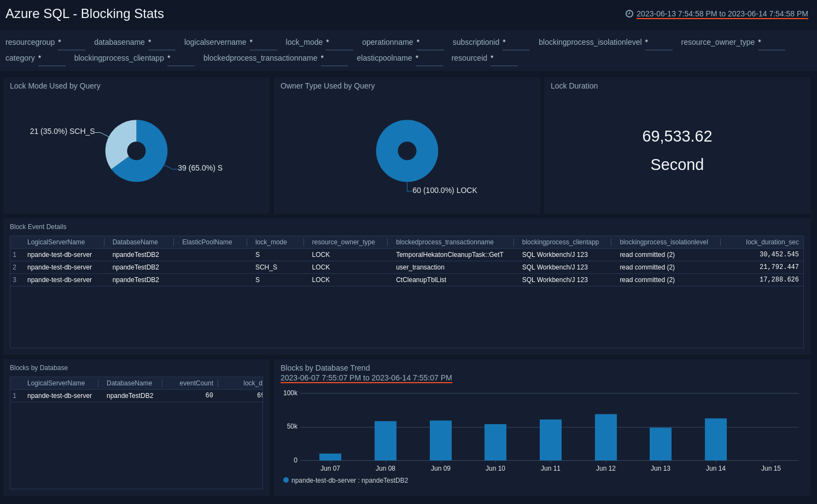The width and height of the screenshot is (817, 504).
Task: Click the Jun 13 bar in trend chart
Action: (661, 444)
